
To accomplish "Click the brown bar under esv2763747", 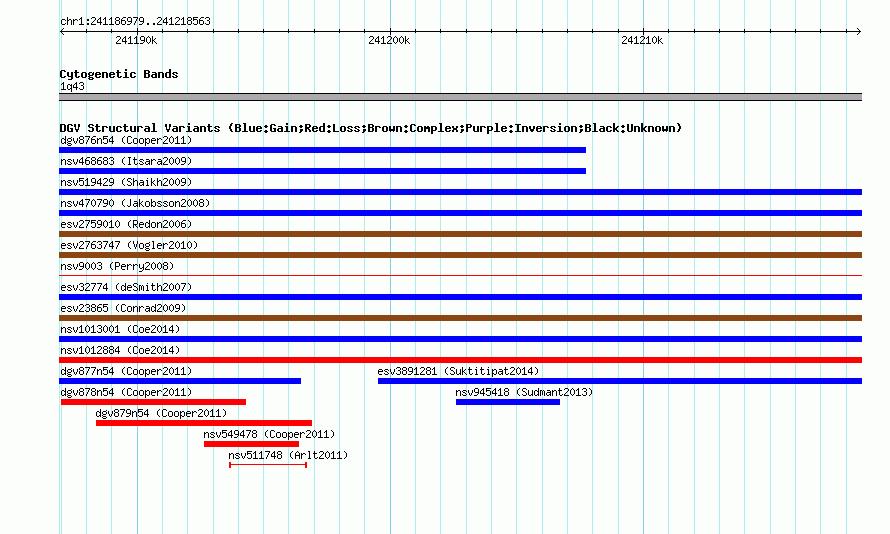I will click(460, 255).
